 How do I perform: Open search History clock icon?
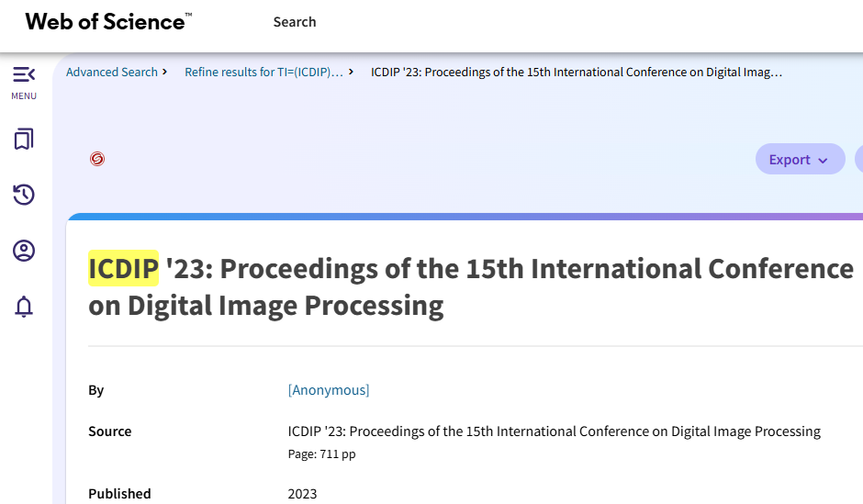(x=24, y=195)
